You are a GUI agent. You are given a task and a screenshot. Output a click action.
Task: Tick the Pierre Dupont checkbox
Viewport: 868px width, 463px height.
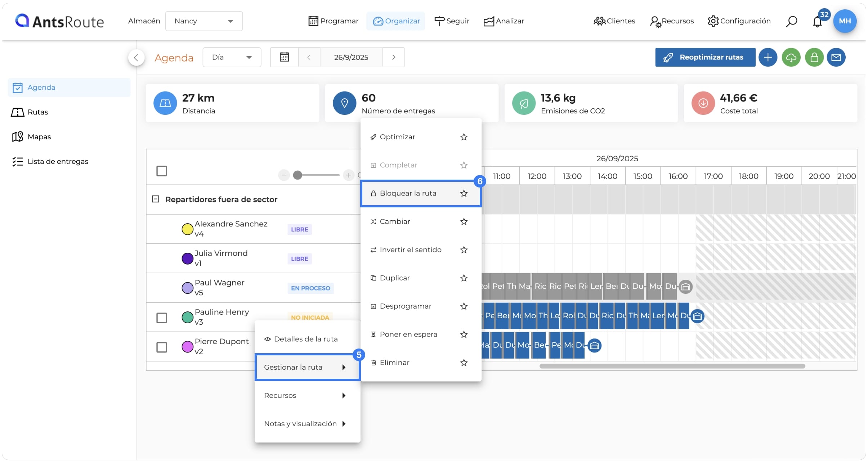click(162, 347)
